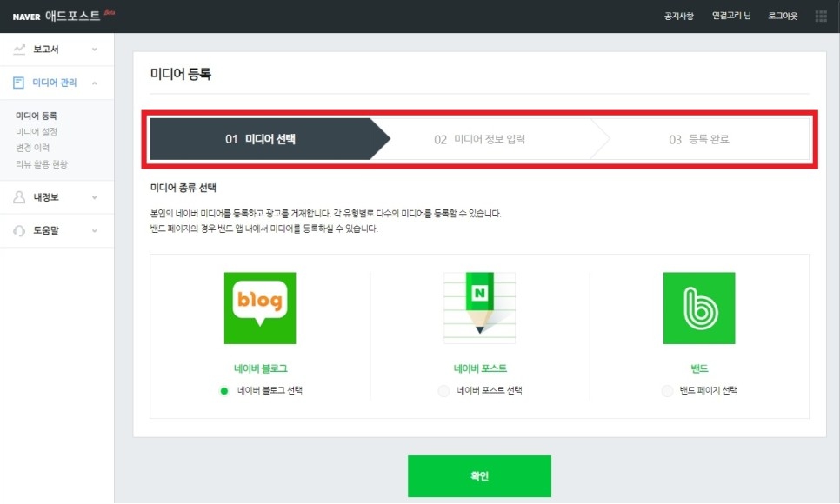Open the apps grid icon in header
The width and height of the screenshot is (840, 504).
[x=821, y=16]
